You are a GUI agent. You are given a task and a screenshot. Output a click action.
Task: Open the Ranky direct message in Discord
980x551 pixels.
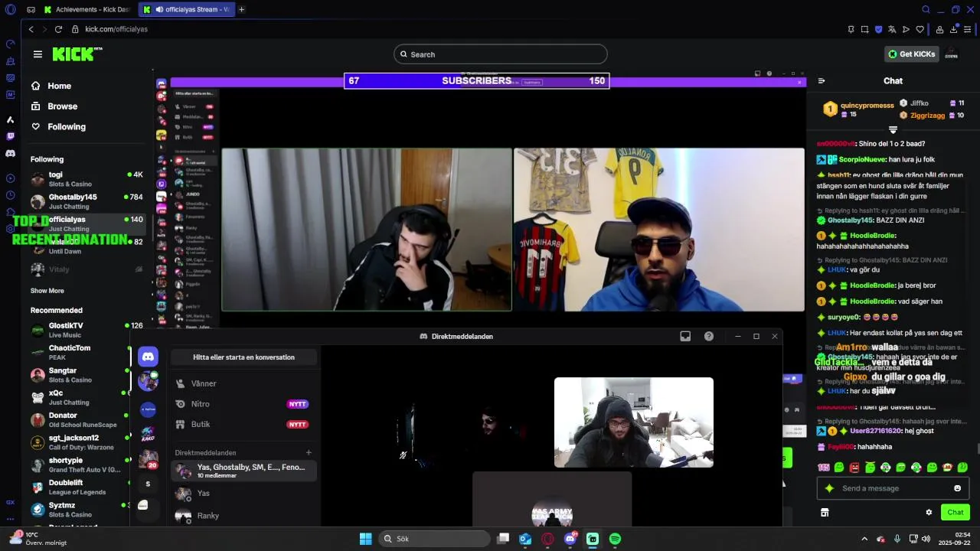pos(243,516)
